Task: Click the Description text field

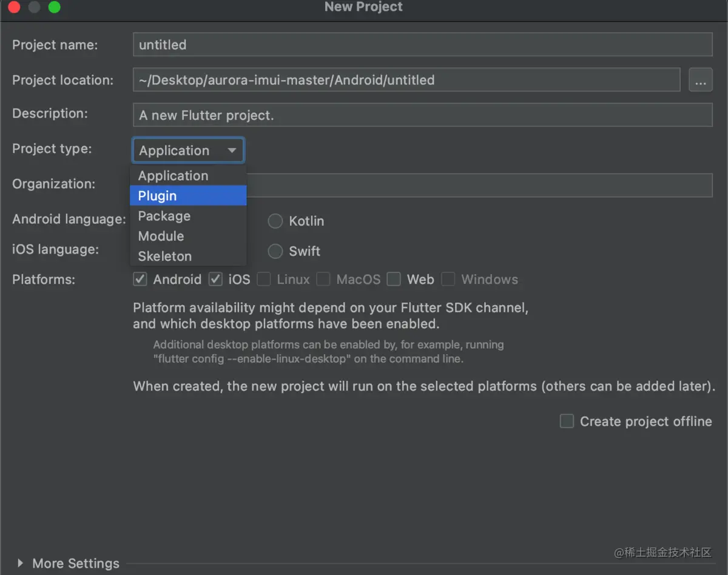Action: pyautogui.click(x=423, y=115)
